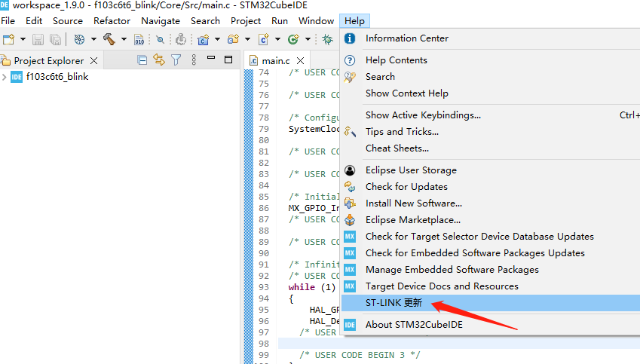Open Project Explorer view menu dots
The image size is (640, 364).
tap(194, 60)
